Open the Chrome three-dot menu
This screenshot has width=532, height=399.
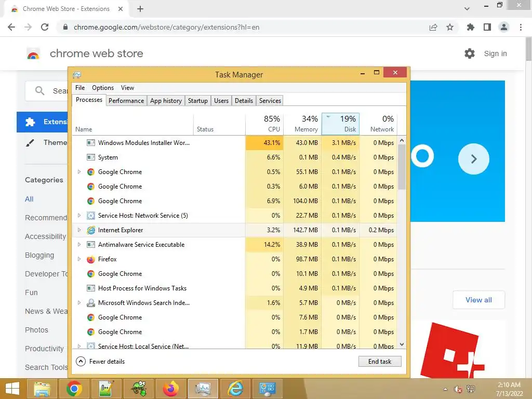521,27
